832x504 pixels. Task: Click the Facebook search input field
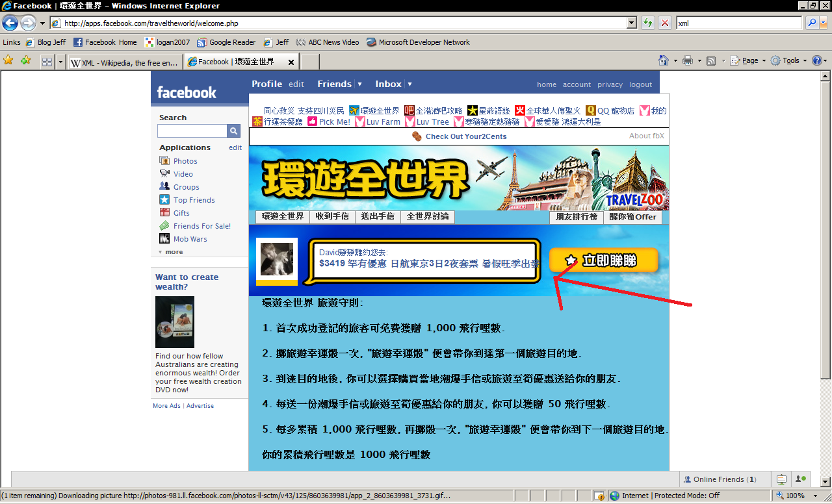click(192, 131)
